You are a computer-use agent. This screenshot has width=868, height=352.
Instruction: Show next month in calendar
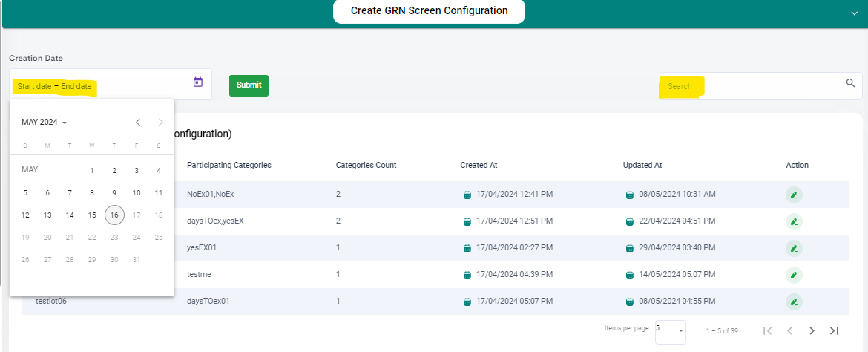coord(160,122)
